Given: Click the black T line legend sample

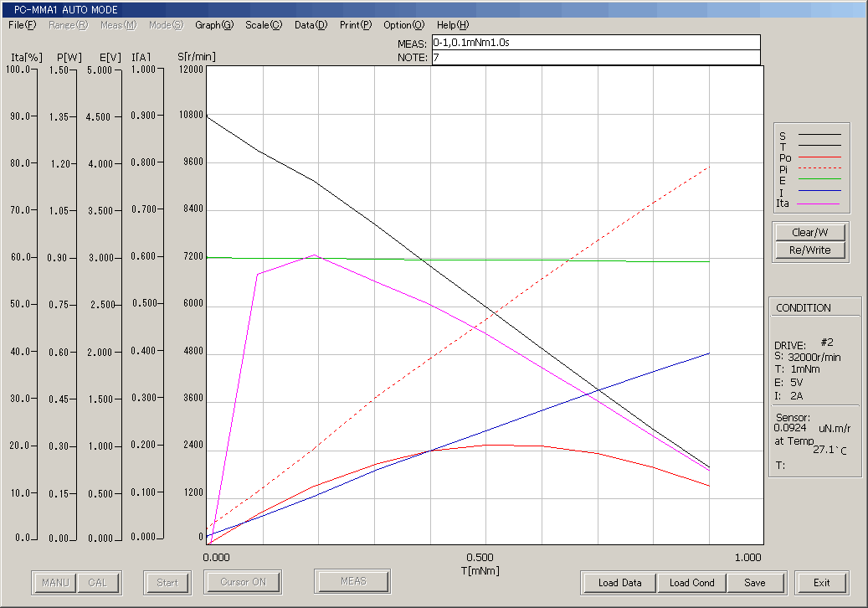Looking at the screenshot, I should (819, 145).
